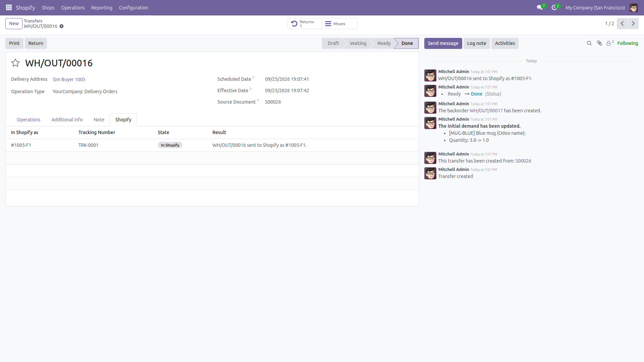
Task: Select the Shopify tab
Action: coord(123,120)
